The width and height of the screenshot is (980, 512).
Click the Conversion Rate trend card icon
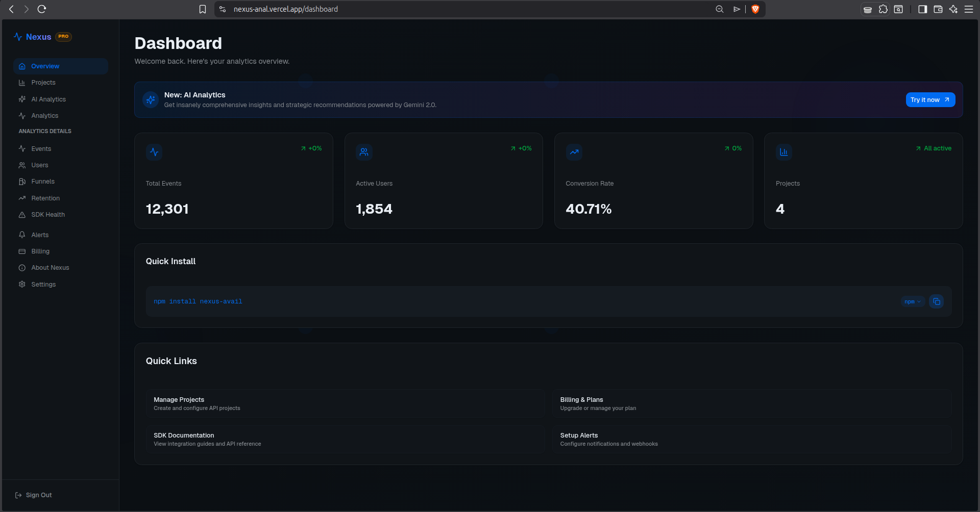(x=574, y=152)
